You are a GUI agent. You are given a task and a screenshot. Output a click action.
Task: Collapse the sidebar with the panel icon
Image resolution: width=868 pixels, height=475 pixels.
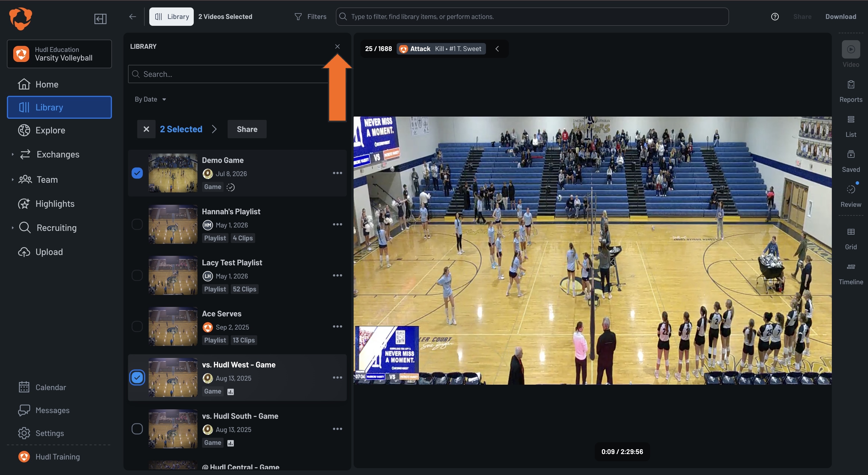(x=100, y=19)
